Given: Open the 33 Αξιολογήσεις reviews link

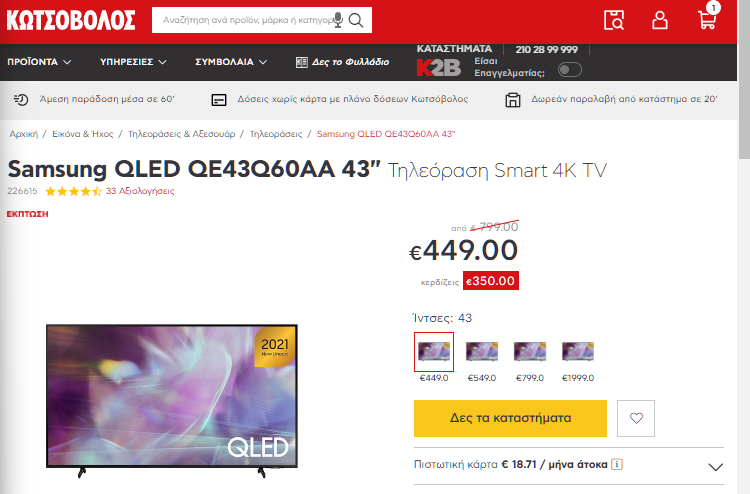Looking at the screenshot, I should click(140, 191).
